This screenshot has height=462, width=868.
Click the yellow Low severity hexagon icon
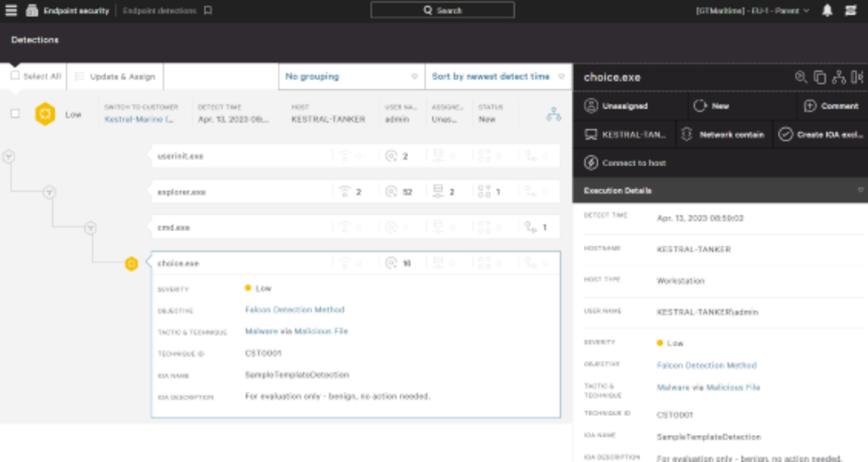tap(45, 114)
